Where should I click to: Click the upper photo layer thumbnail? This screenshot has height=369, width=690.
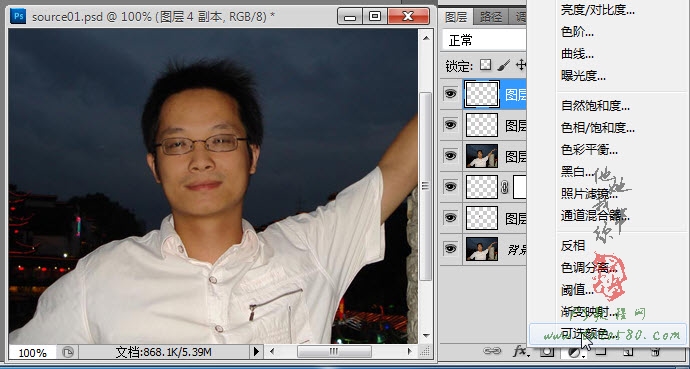(482, 156)
